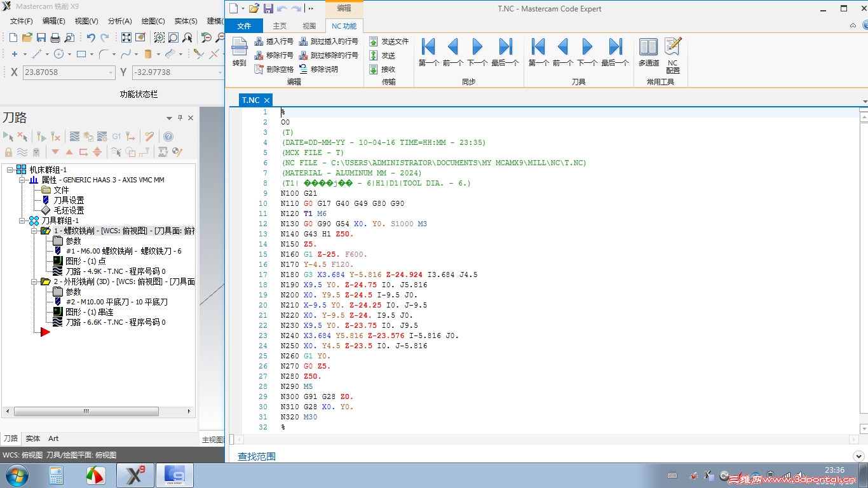Click 发送 in the 传输 group
This screenshot has height=488, width=868.
tap(382, 55)
